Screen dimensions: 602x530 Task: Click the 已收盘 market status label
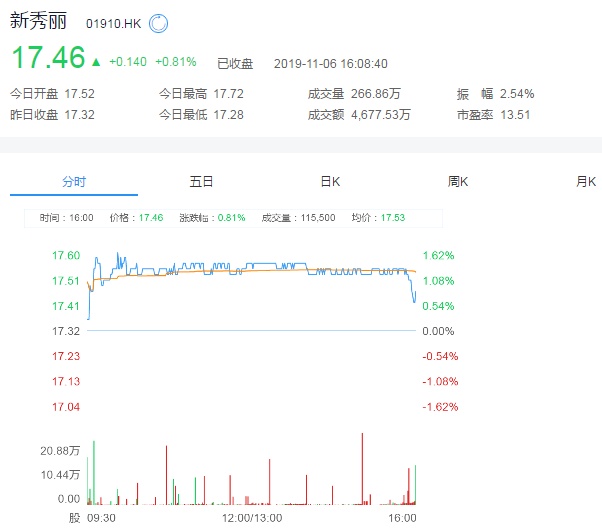tap(237, 62)
